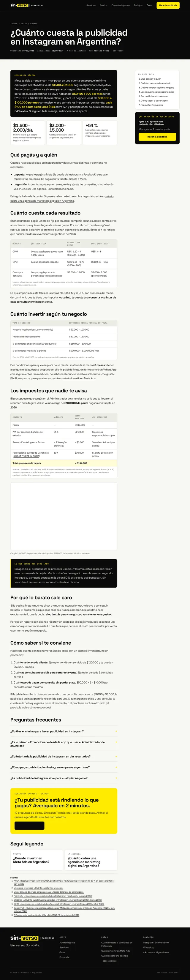Image resolution: width=190 pixels, height=980 pixels.
Task: Open Meta 'fase de aprendizaje' source link
Action: pos(49,892)
